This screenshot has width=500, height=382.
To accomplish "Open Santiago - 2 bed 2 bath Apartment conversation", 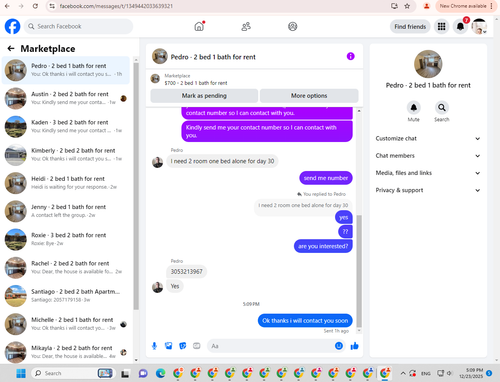I will (x=66, y=296).
